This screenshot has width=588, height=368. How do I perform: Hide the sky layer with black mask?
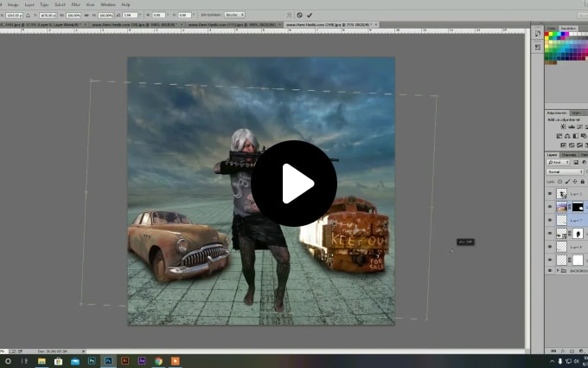click(x=550, y=207)
